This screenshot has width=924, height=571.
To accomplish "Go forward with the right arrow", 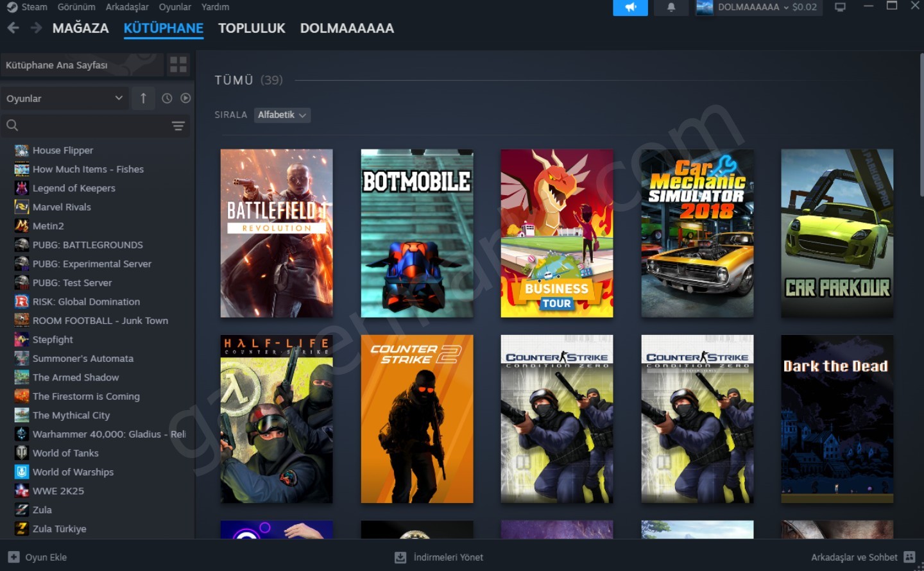I will pyautogui.click(x=37, y=28).
